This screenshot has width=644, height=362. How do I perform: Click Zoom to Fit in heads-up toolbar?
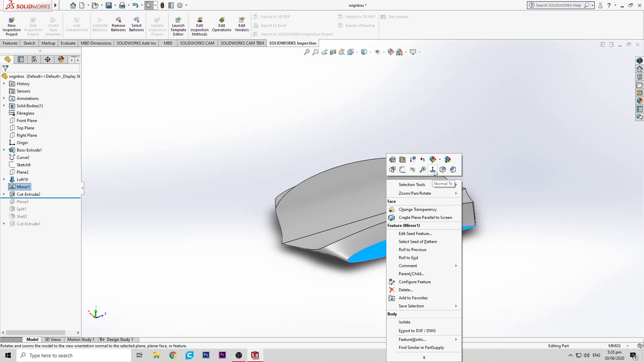coord(307,52)
